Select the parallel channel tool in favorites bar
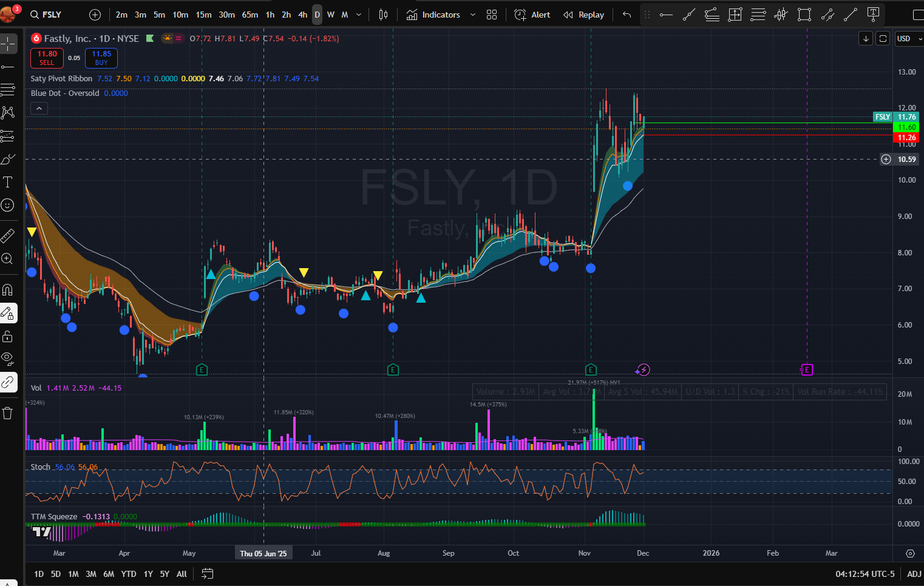 click(x=827, y=15)
